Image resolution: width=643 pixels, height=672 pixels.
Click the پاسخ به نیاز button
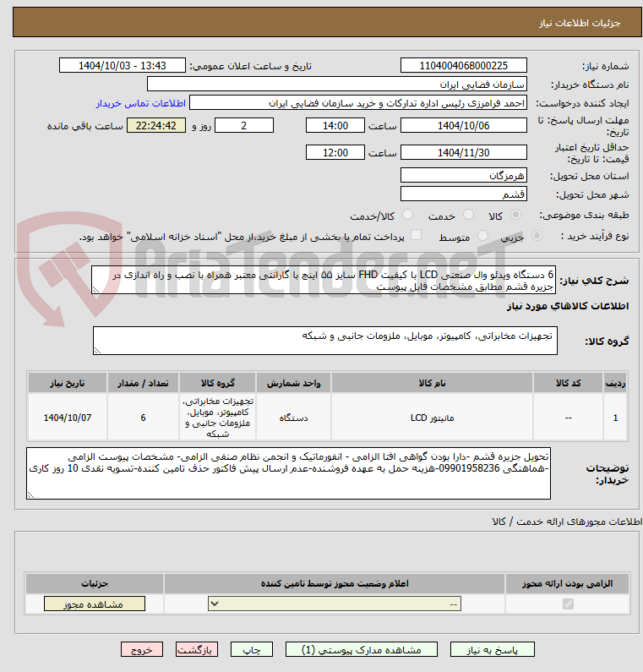493,650
